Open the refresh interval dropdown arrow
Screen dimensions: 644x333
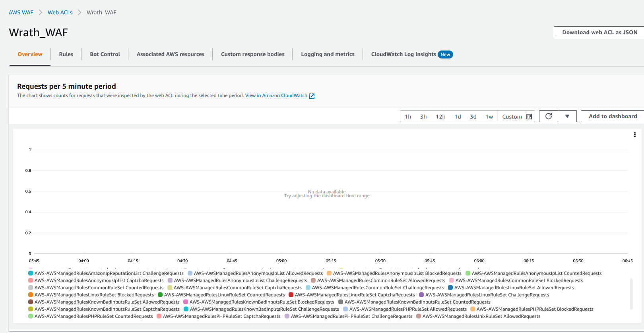pyautogui.click(x=567, y=116)
